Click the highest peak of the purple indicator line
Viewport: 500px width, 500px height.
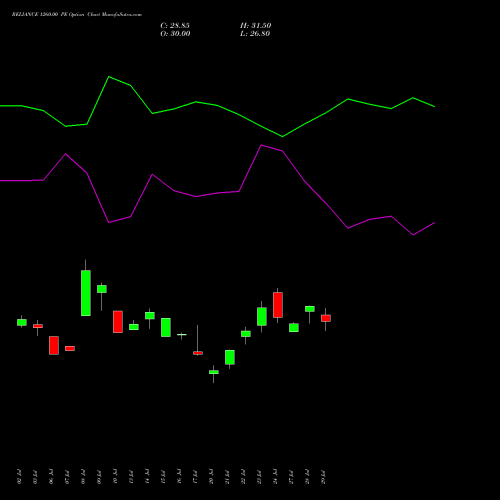pyautogui.click(x=261, y=145)
